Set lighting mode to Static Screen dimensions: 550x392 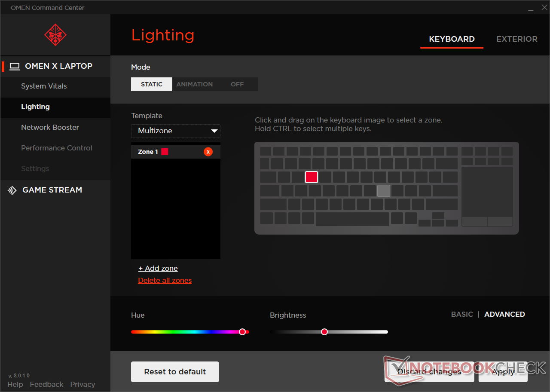point(152,84)
